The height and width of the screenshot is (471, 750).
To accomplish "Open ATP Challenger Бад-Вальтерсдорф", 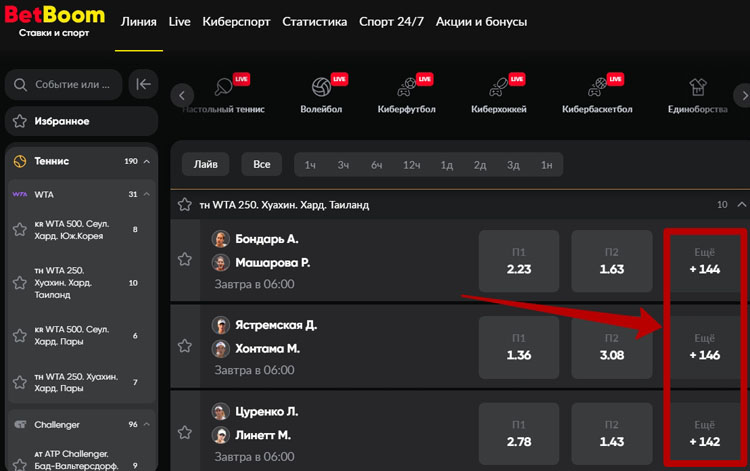I will (76, 460).
